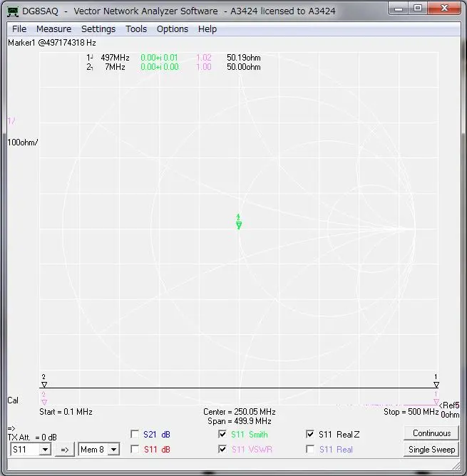Click the 50.00ohm impedance readout

click(244, 67)
